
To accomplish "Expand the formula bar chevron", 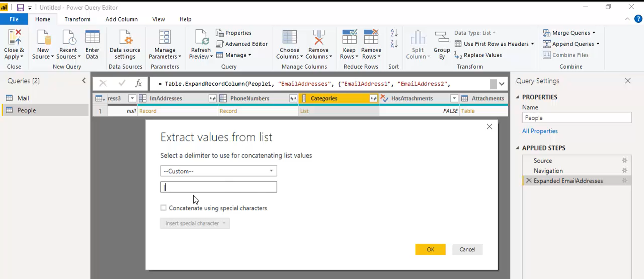I will click(502, 84).
